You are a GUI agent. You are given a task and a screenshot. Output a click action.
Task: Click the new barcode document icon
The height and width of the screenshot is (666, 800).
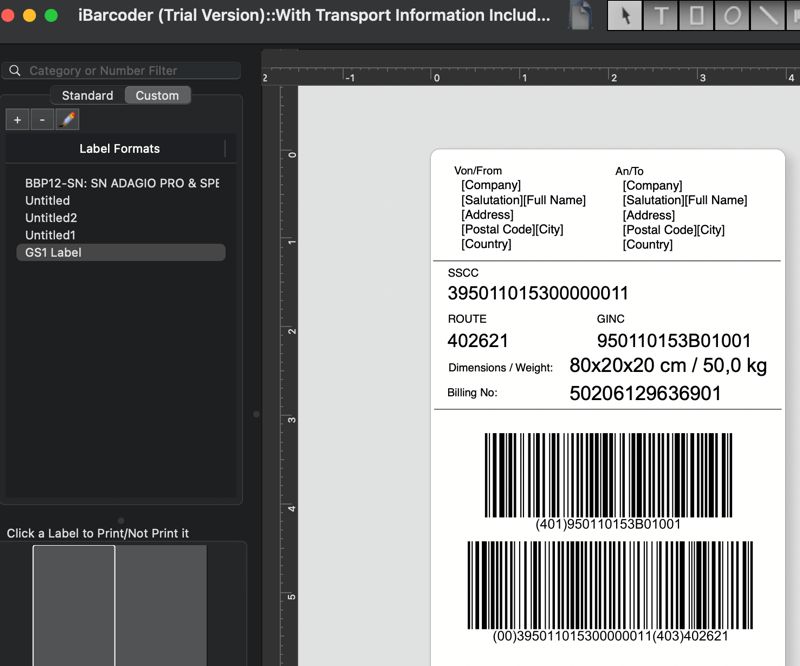pos(580,16)
